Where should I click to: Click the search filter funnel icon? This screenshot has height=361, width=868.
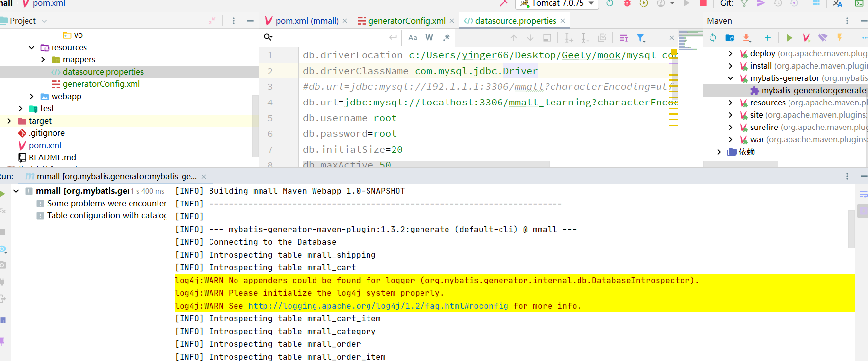641,38
